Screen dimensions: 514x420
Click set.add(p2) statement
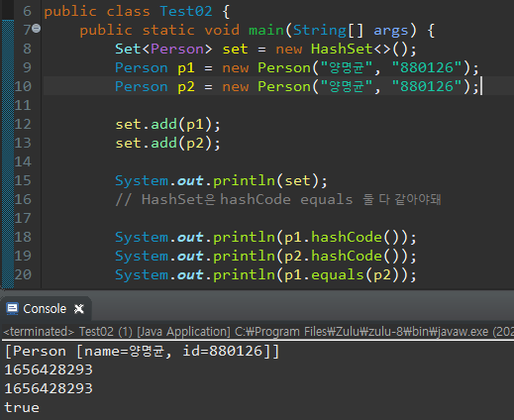click(167, 144)
